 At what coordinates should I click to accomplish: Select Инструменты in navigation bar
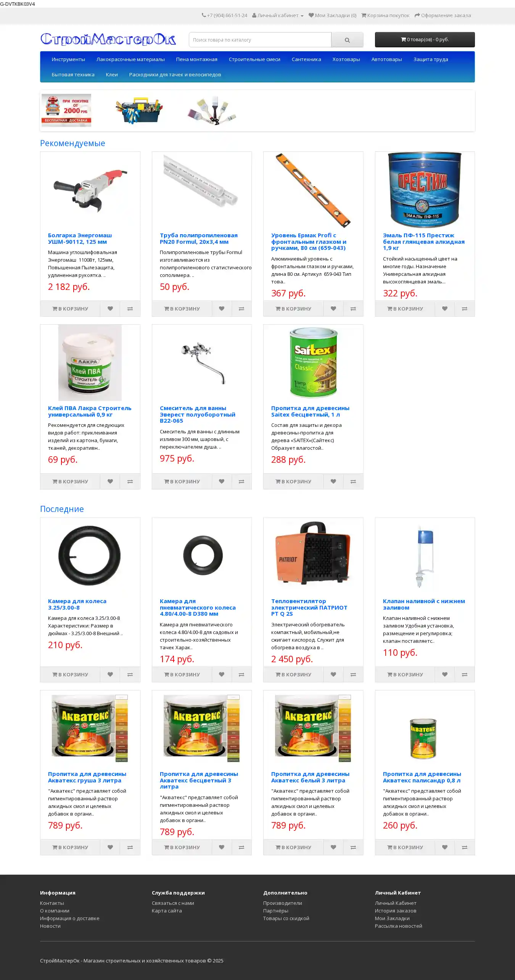tap(68, 60)
